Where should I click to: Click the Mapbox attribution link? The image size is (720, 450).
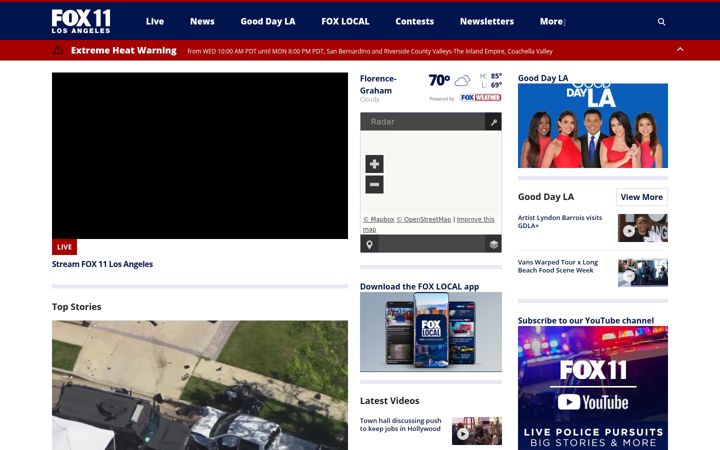[379, 219]
